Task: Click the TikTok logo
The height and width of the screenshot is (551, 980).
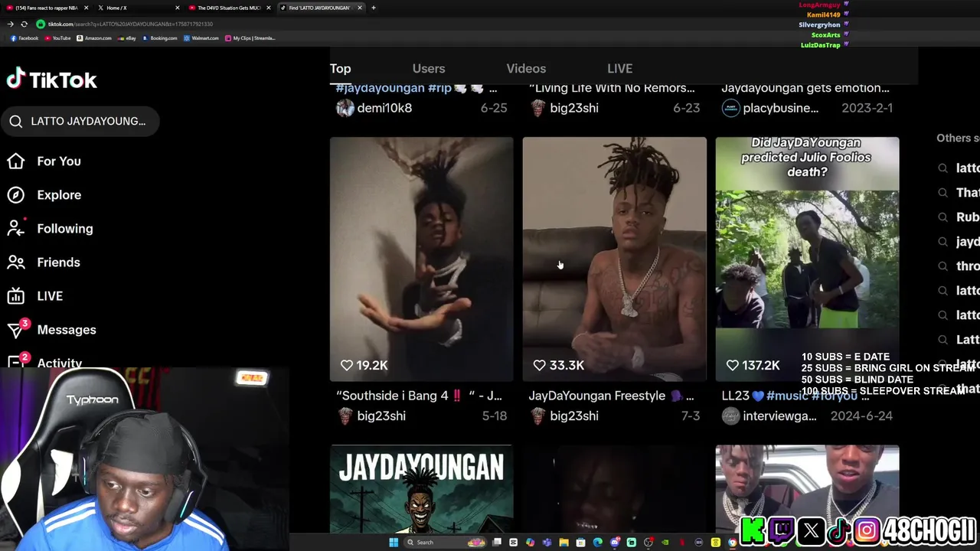Action: coord(51,80)
